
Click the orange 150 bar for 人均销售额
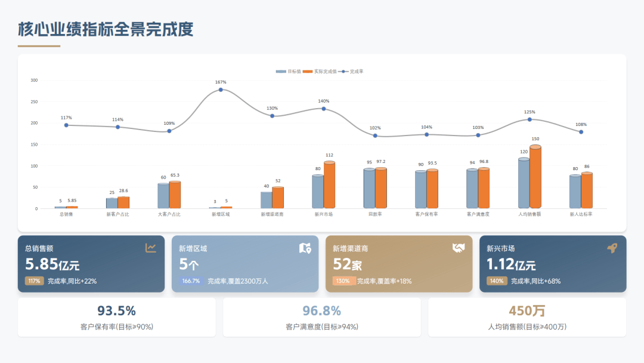[x=535, y=177]
